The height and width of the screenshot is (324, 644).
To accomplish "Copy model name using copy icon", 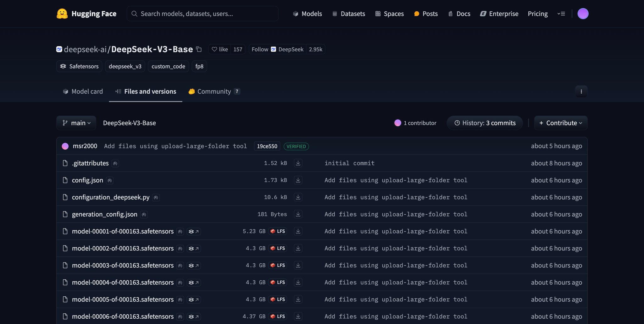I will pos(199,49).
